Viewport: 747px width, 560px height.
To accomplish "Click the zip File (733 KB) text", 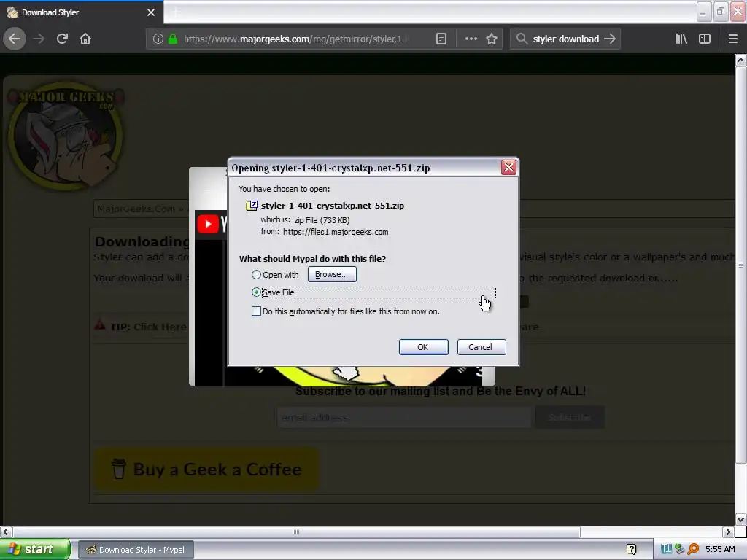I will coord(322,220).
